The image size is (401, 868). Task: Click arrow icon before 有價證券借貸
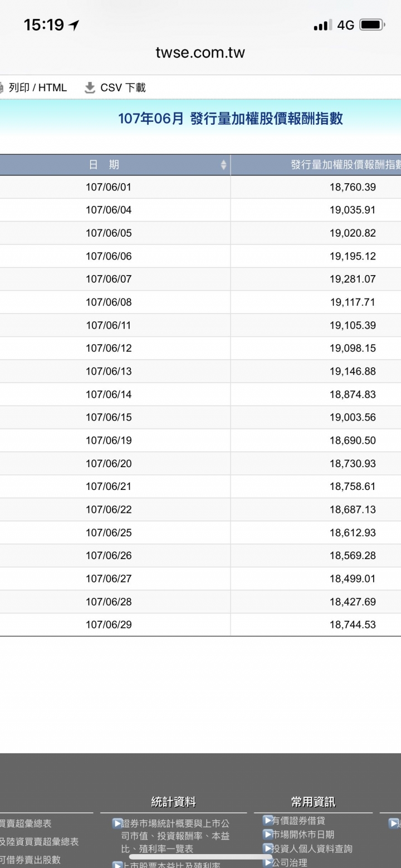(x=267, y=820)
